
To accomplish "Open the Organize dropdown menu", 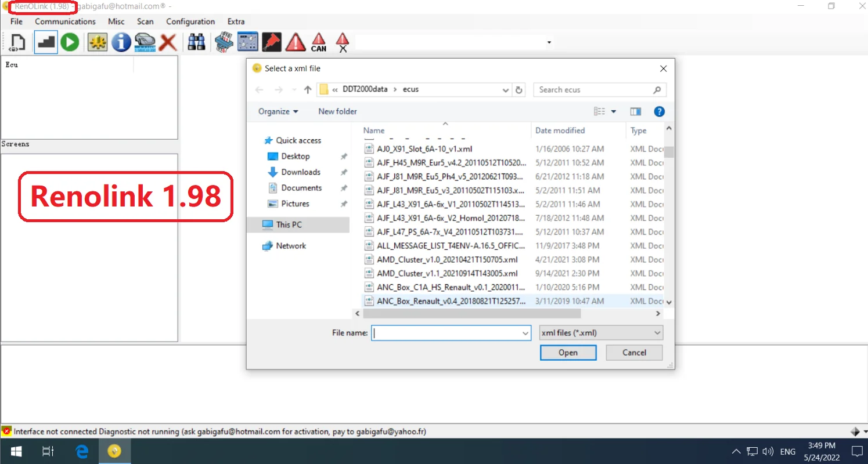I will click(x=278, y=111).
